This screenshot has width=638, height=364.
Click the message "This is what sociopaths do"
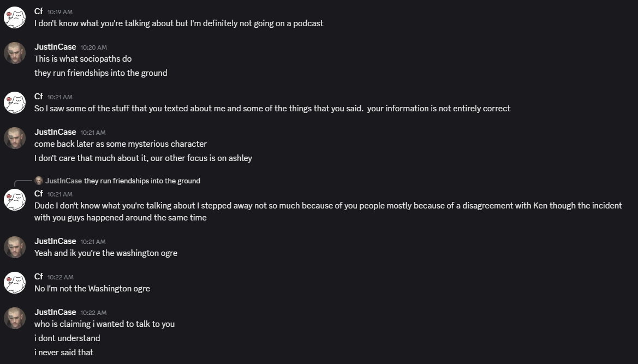coord(83,59)
